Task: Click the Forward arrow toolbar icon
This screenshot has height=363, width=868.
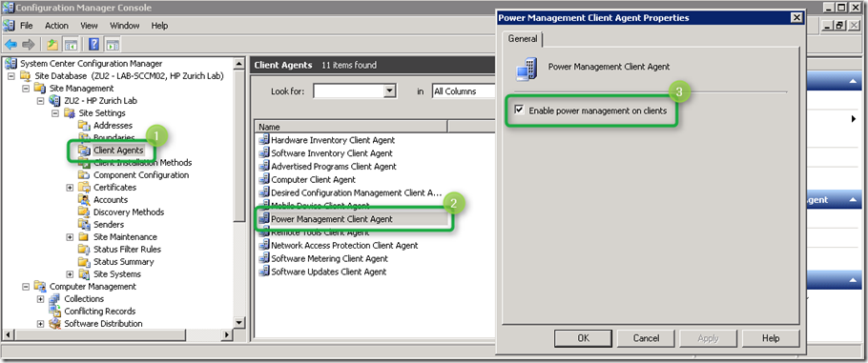Action: 29,44
